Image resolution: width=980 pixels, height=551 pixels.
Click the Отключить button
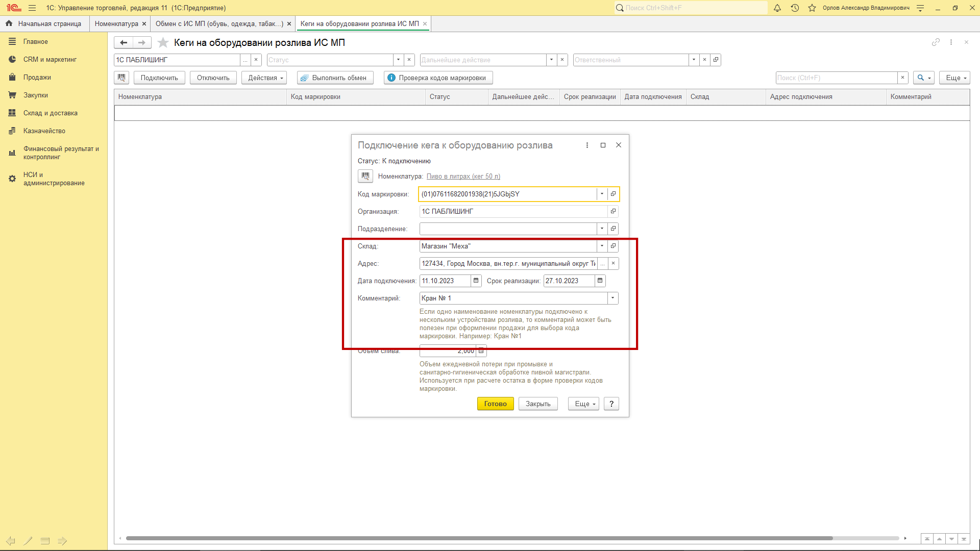pos(213,78)
